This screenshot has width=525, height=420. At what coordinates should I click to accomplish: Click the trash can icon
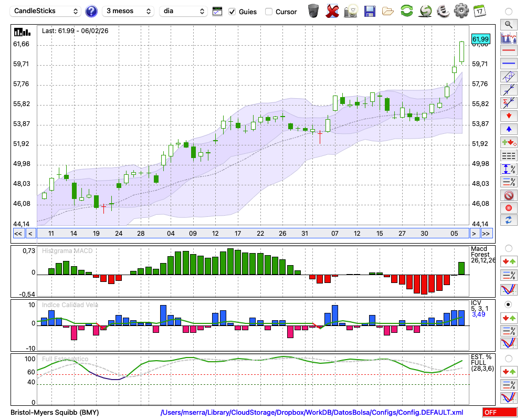pos(313,10)
